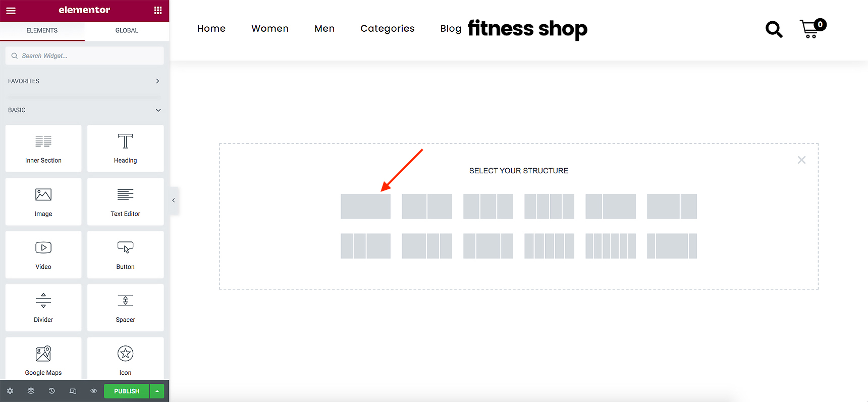Click the Search Widget input field
Viewport: 868px width, 402px height.
84,56
